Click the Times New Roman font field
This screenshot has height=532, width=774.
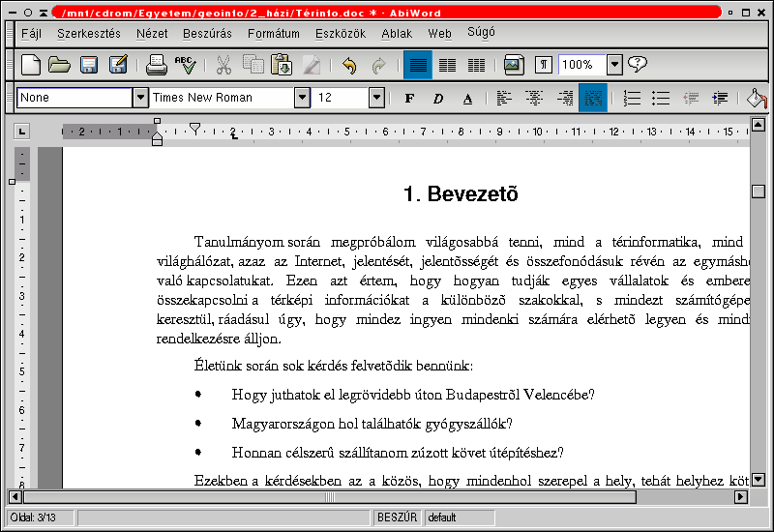pyautogui.click(x=222, y=98)
